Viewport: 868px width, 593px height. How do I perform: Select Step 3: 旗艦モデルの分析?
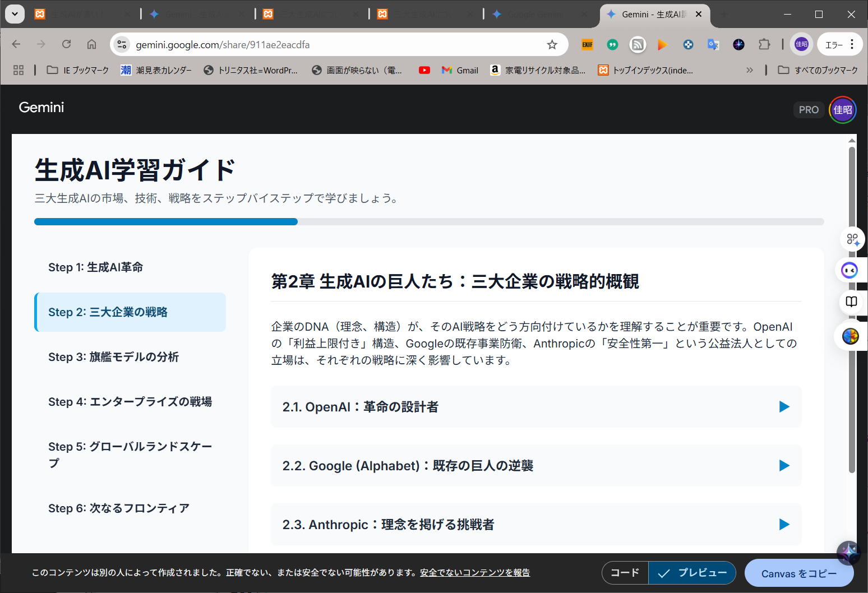[130, 357]
